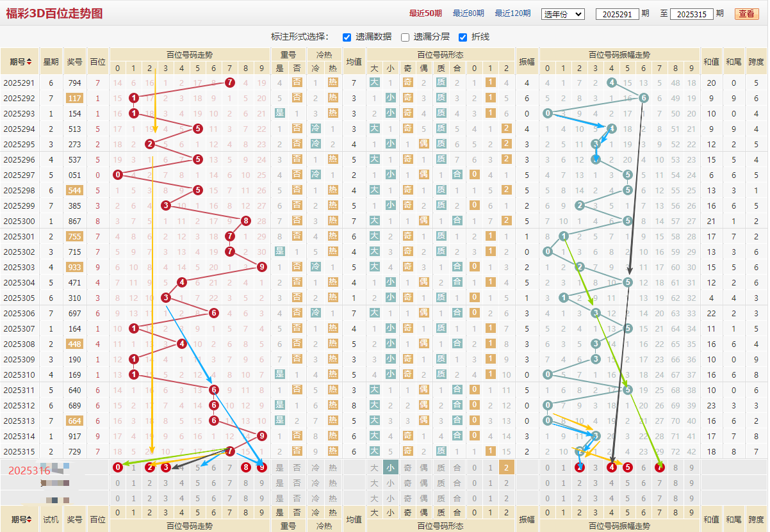Select red ball 5 in 2025316 振幅走势 row
This screenshot has width=770, height=532.
point(628,467)
